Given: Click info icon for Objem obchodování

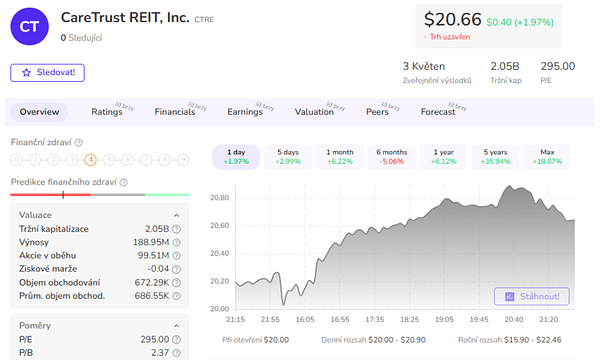Looking at the screenshot, I should tap(176, 283).
